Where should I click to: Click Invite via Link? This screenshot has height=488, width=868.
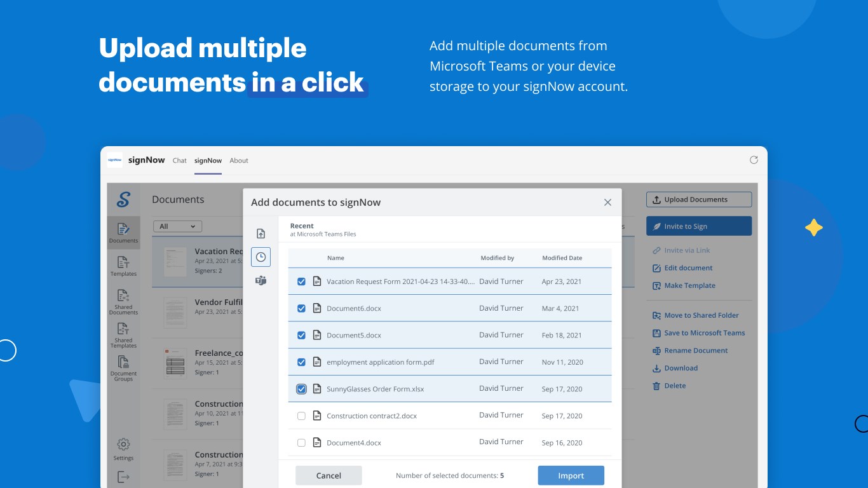point(681,250)
